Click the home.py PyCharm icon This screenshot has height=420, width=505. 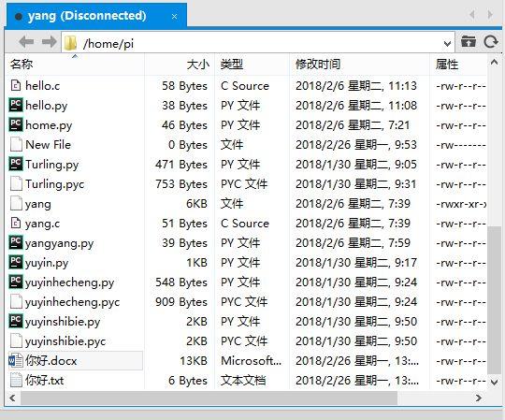click(16, 124)
